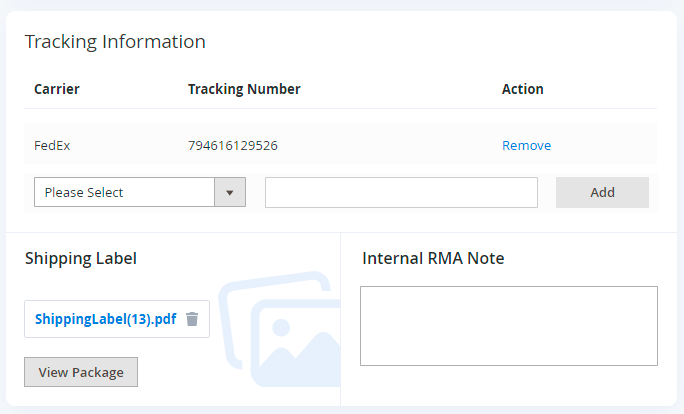Click the Tracking Information heading
684x414 pixels.
pos(115,41)
